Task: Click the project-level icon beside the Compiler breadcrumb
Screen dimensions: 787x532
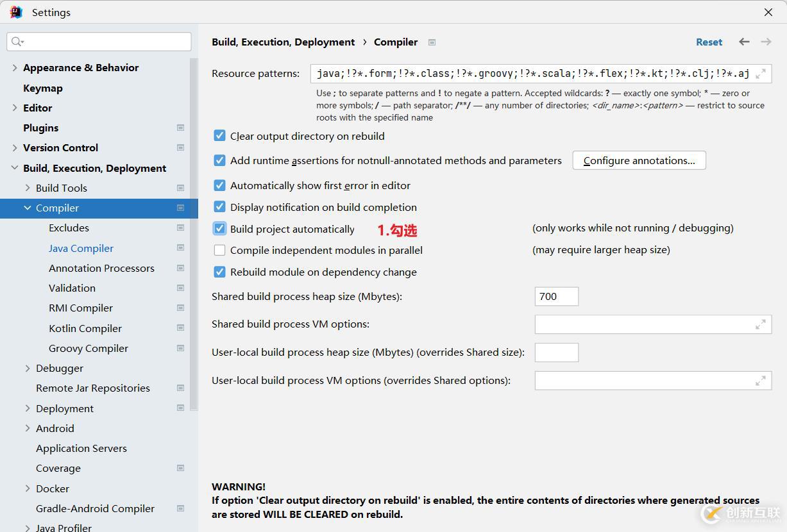Action: click(x=432, y=42)
